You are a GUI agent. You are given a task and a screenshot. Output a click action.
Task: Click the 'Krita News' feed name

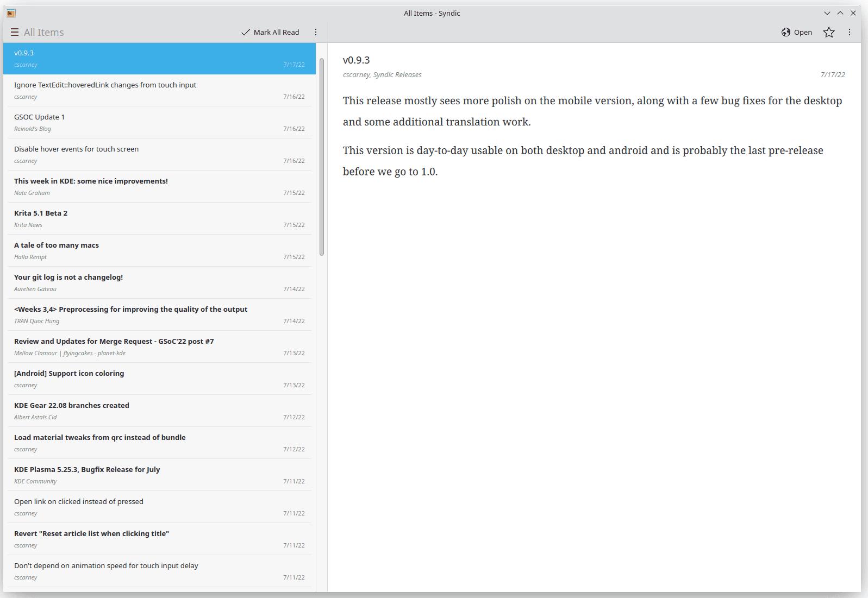[28, 225]
